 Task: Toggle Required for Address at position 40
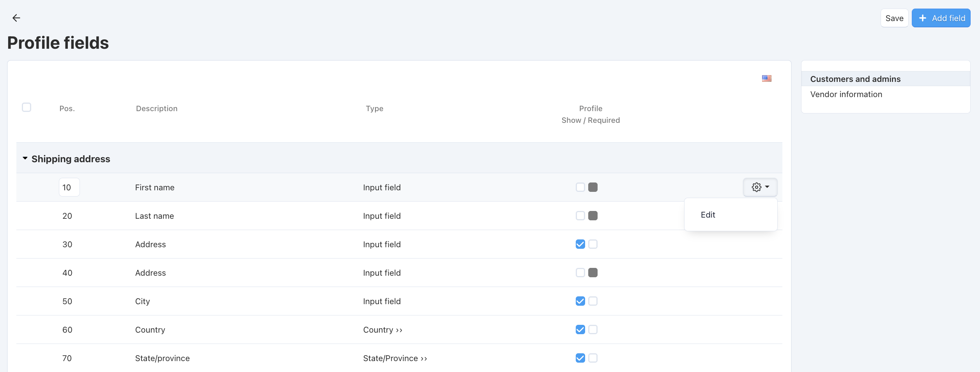[x=593, y=273]
